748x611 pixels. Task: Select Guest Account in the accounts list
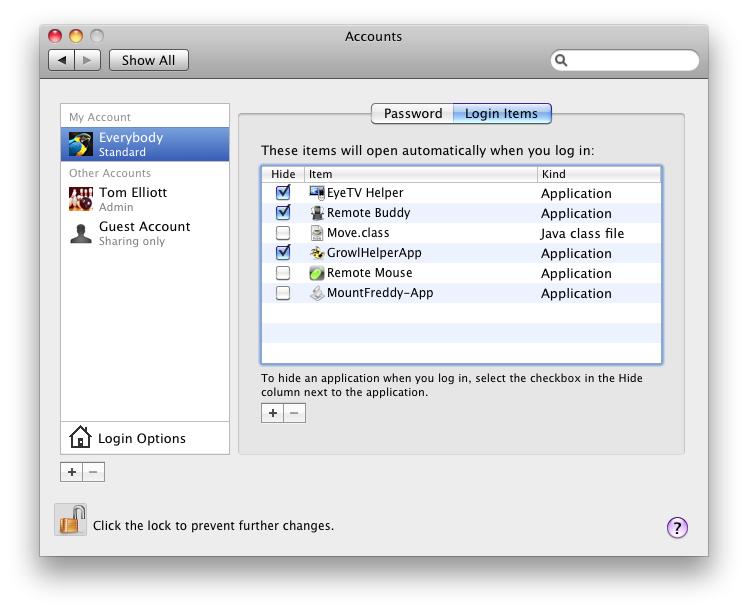point(144,233)
